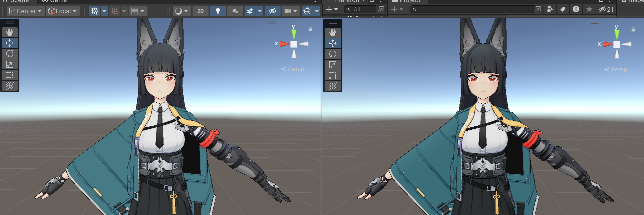This screenshot has width=644, height=215.
Task: Toggle 2D view mode
Action: point(200,11)
